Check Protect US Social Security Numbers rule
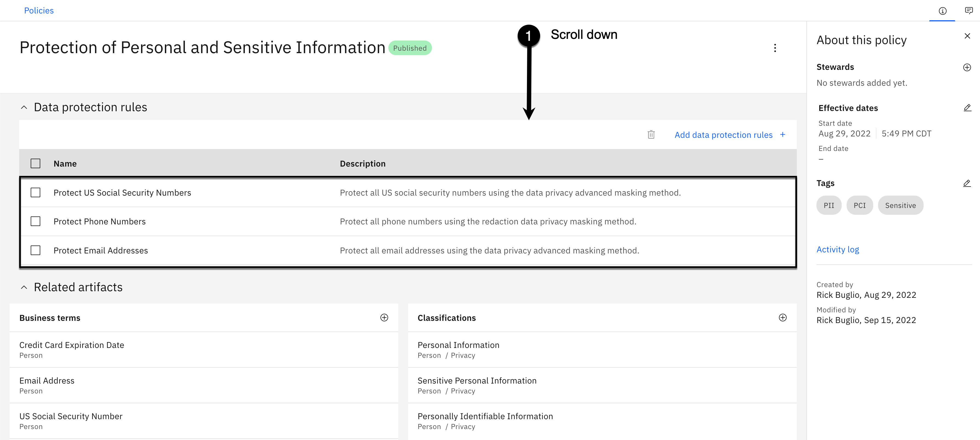Screen dimensions: 980x440 pyautogui.click(x=35, y=193)
